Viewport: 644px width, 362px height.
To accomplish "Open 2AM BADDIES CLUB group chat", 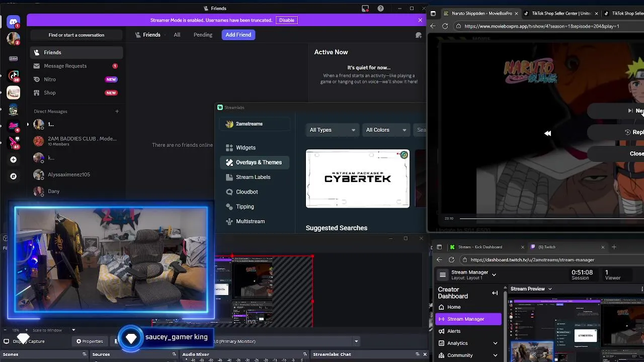I will click(x=76, y=141).
